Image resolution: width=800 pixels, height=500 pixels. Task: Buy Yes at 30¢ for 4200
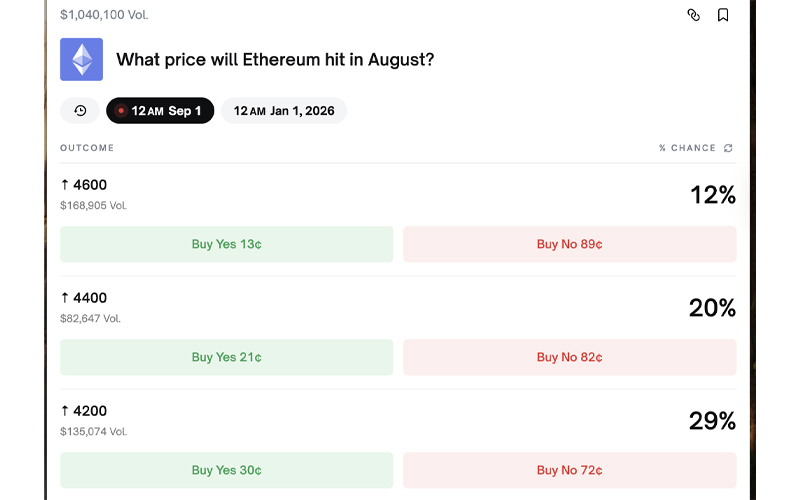pos(227,470)
